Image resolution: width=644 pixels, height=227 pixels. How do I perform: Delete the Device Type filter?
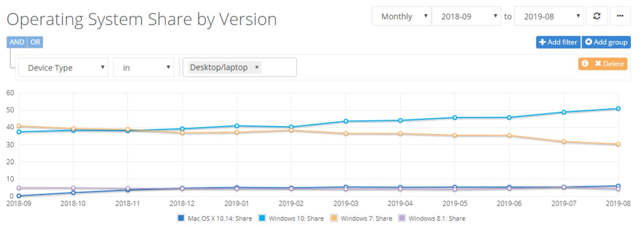point(609,63)
